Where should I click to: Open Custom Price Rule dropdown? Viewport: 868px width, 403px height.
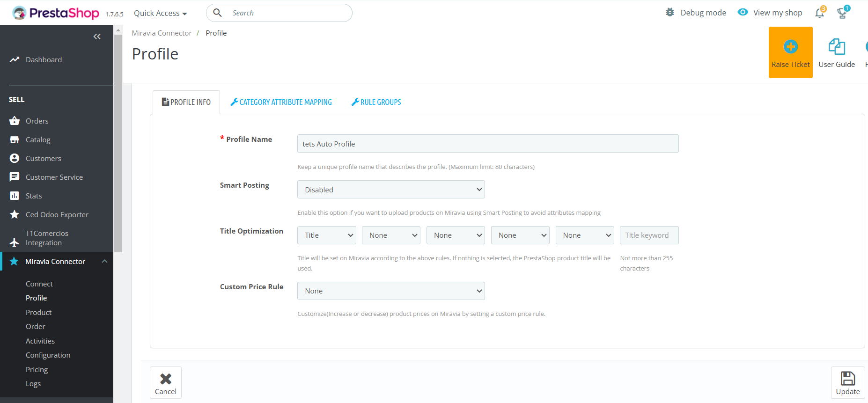point(391,291)
